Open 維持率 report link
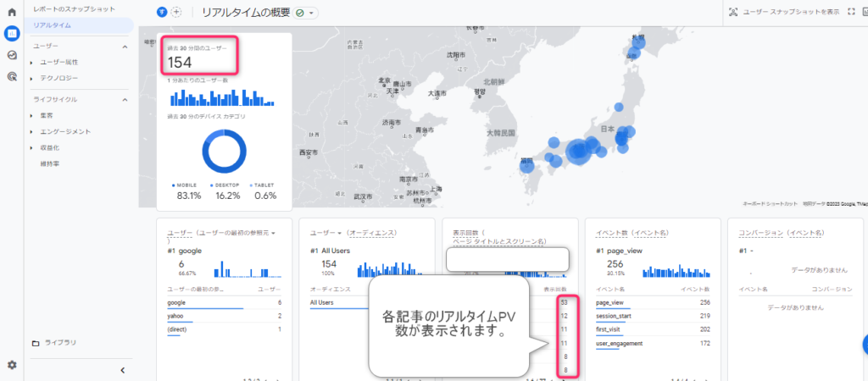868x381 pixels. [x=50, y=163]
